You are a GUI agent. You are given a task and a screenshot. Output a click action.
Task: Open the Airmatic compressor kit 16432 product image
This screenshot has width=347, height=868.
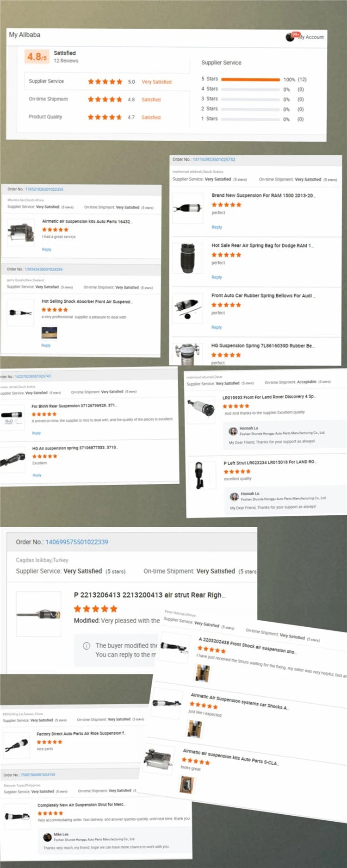[x=20, y=233]
